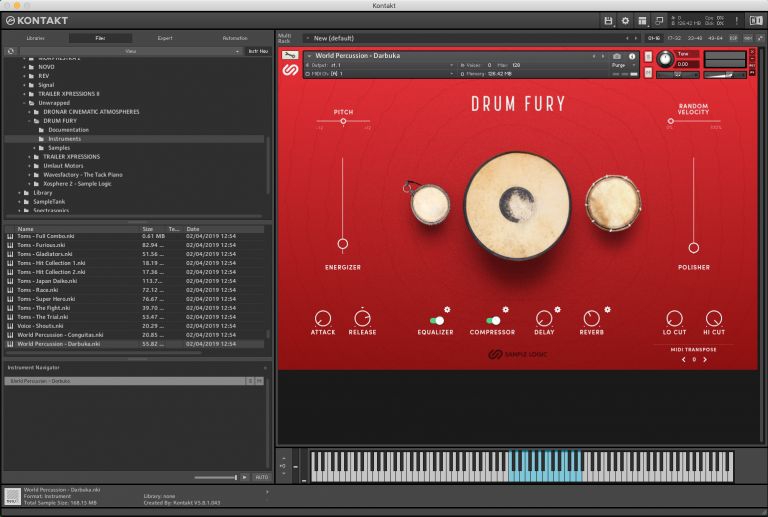Toggle the KSP button in rack header

tap(733, 38)
